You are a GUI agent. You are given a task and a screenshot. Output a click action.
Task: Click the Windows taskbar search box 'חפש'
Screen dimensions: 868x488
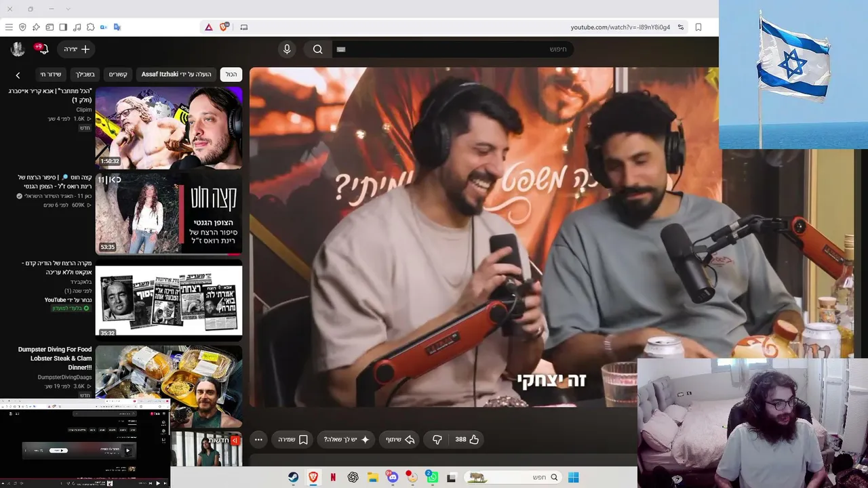coord(512,477)
